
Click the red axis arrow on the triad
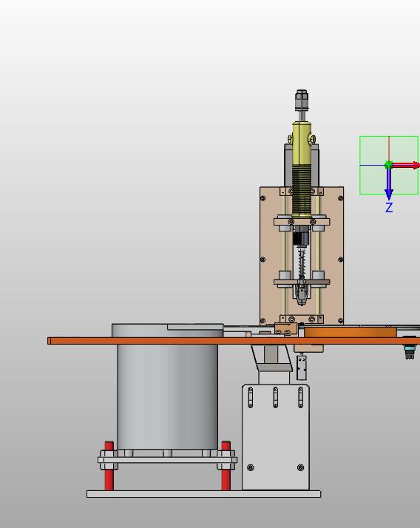tap(405, 165)
